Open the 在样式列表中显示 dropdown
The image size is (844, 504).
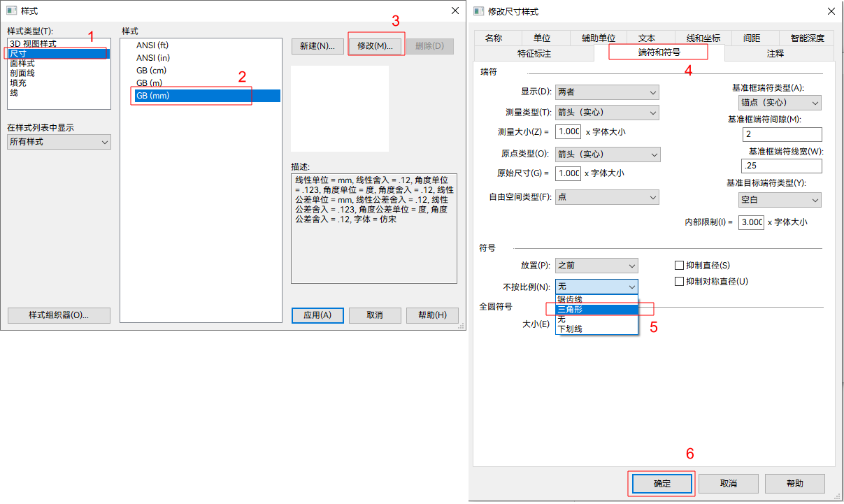59,142
